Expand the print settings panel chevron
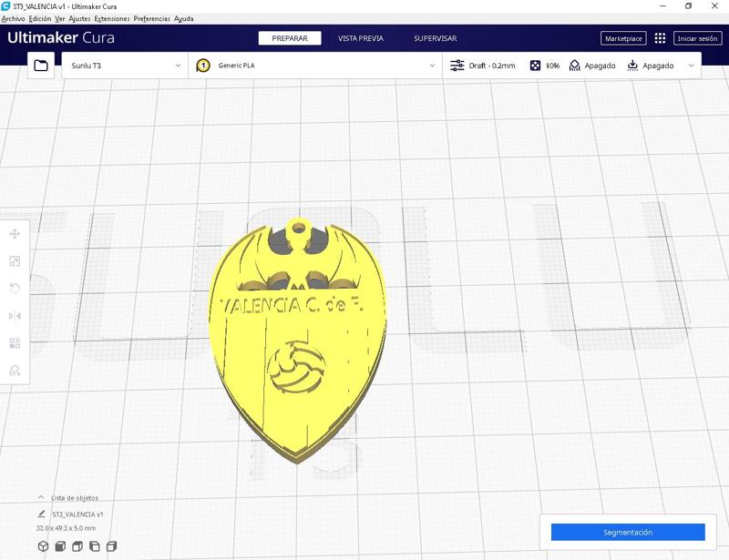Viewport: 729px width, 560px height. 692,66
